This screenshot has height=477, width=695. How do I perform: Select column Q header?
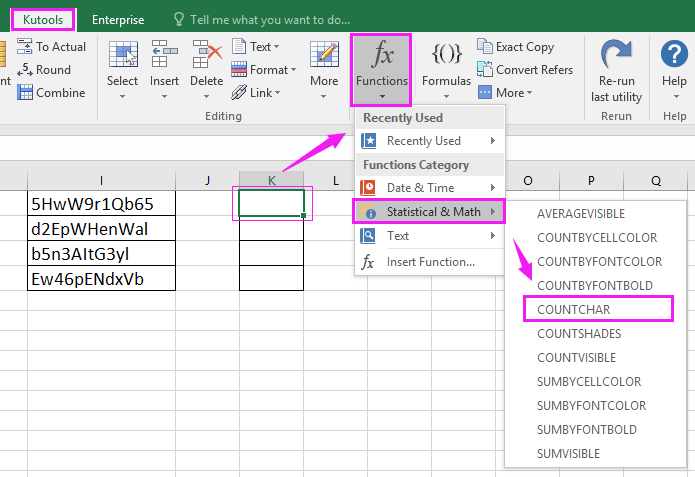(x=656, y=180)
